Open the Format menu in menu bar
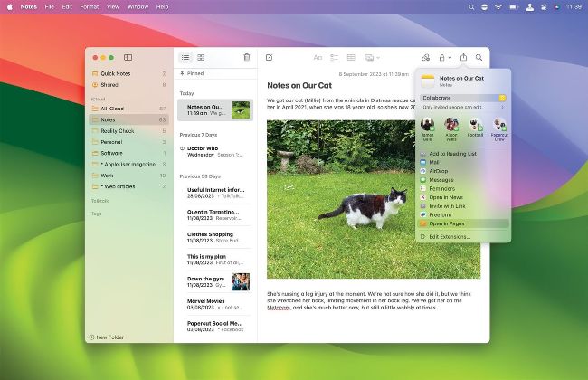 [x=90, y=6]
